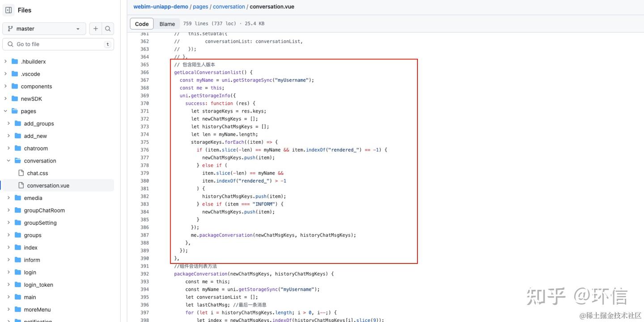The image size is (644, 322).
Task: Click the conversation breadcrumb link
Action: [x=229, y=6]
